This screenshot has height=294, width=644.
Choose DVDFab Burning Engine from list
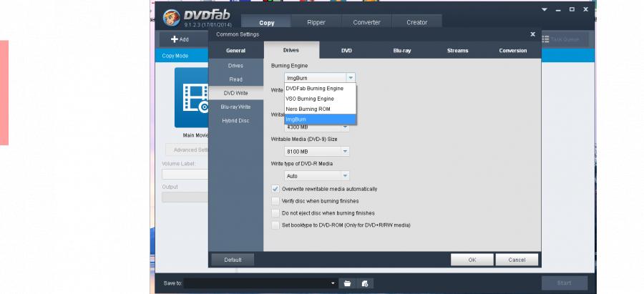coord(320,88)
